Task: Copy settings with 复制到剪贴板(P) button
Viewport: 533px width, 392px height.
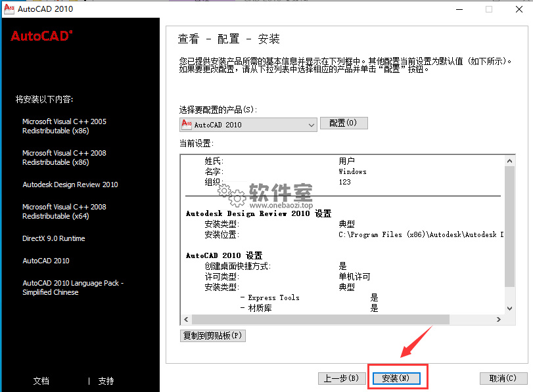Action: click(213, 336)
